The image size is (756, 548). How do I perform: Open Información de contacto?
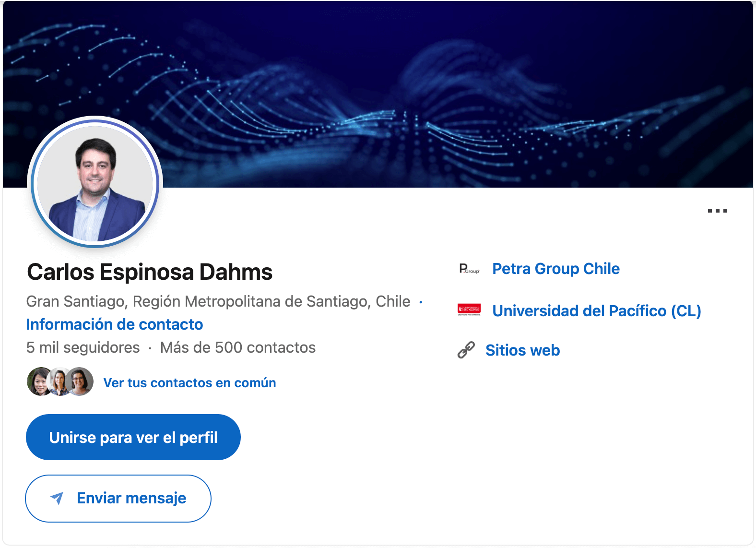click(115, 324)
